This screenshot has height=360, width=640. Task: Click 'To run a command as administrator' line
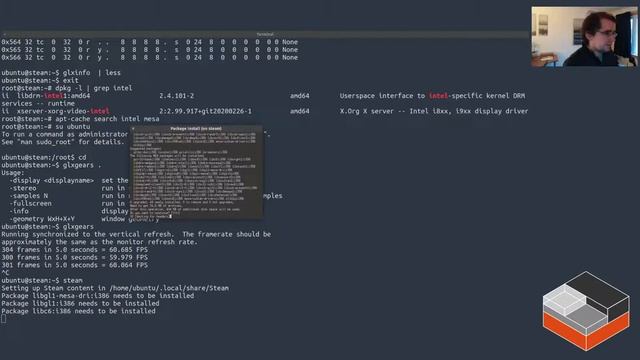[x=64, y=134]
